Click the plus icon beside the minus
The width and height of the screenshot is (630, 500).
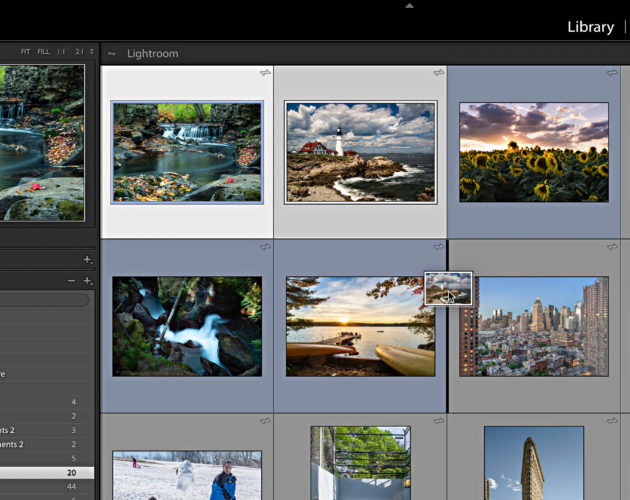click(x=88, y=281)
